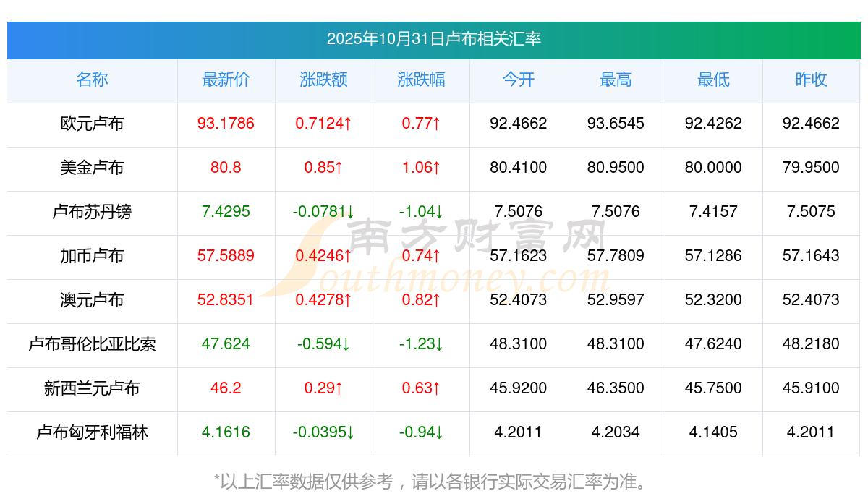Select previous close 48.2180
Viewport: 868px width, 504px height.
tap(811, 344)
